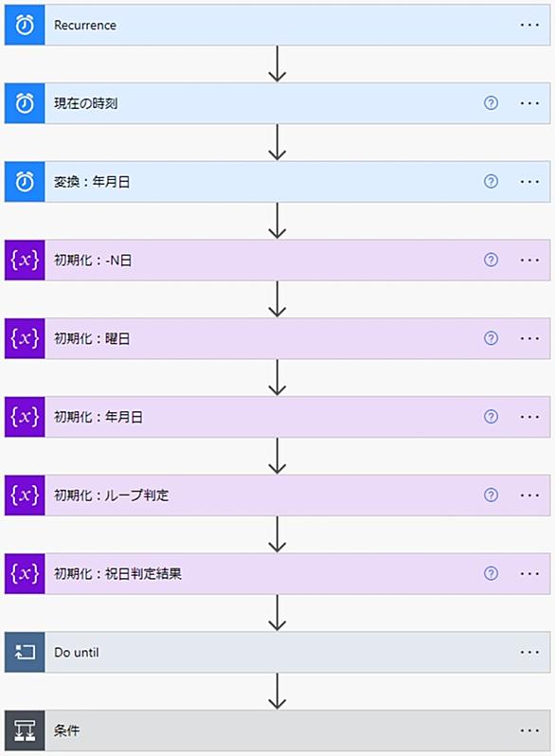
Task: Open help for 初期化：祝日判定結果
Action: 491,574
